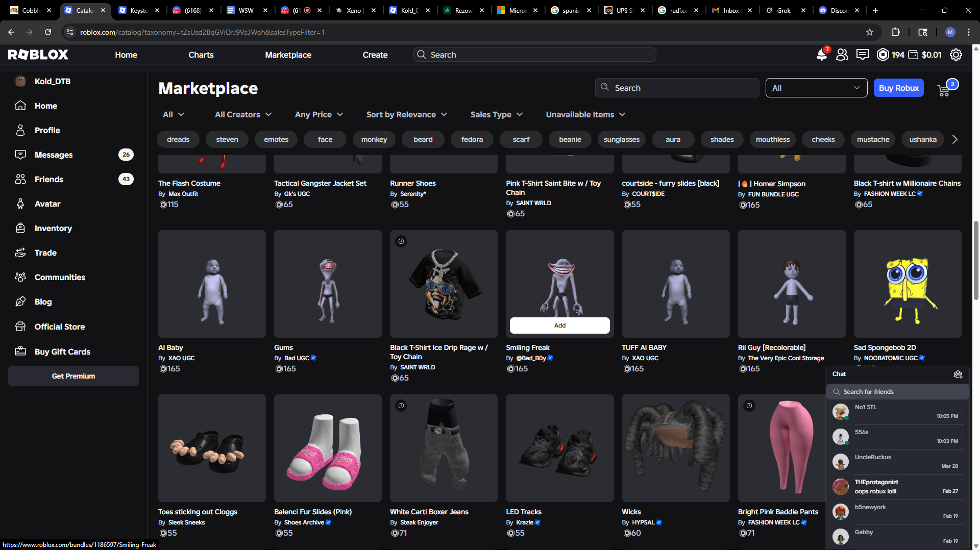Open the LED Tracks item title
Screen dimensions: 980x551
524,512
